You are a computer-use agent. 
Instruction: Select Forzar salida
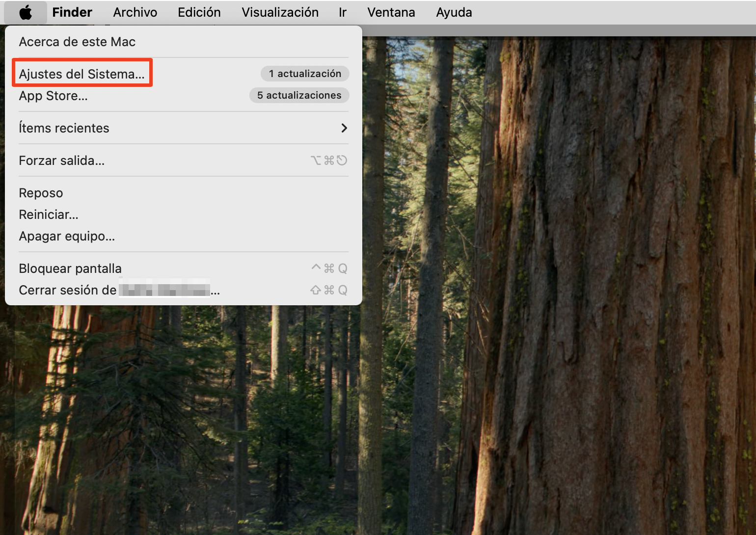coord(61,160)
